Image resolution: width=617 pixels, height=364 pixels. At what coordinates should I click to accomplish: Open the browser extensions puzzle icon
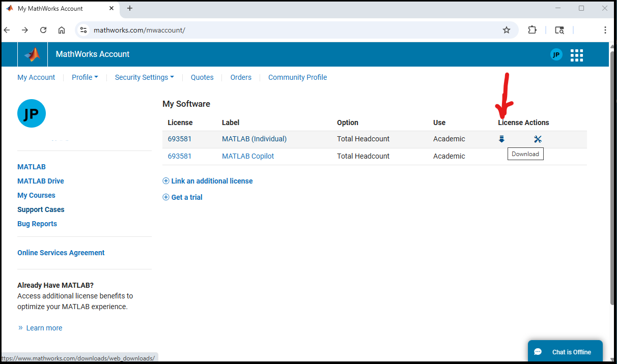pos(532,30)
